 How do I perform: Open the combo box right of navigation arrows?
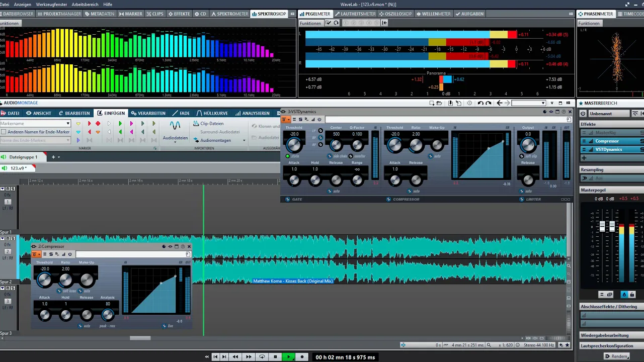click(x=529, y=103)
